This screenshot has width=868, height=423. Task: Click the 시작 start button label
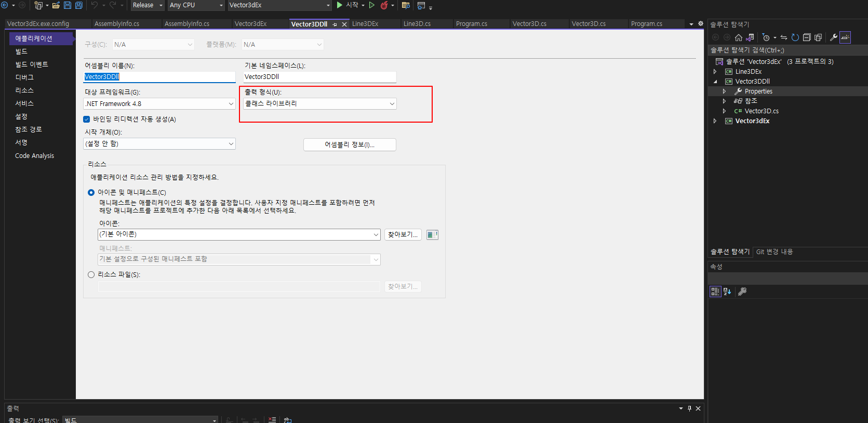pos(352,5)
